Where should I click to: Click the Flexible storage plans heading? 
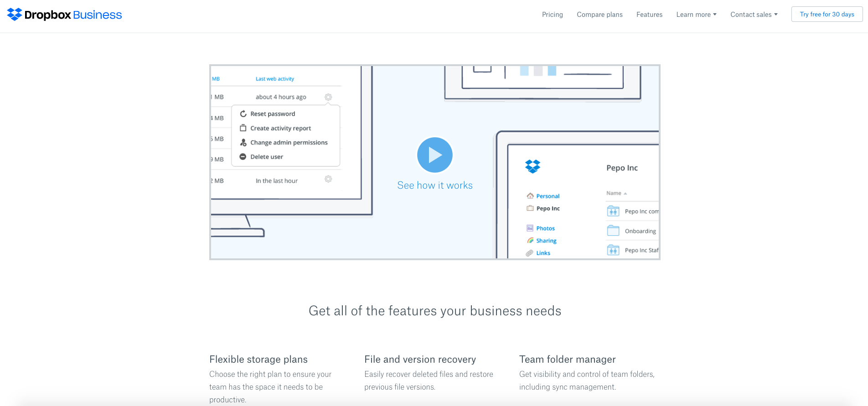click(258, 359)
